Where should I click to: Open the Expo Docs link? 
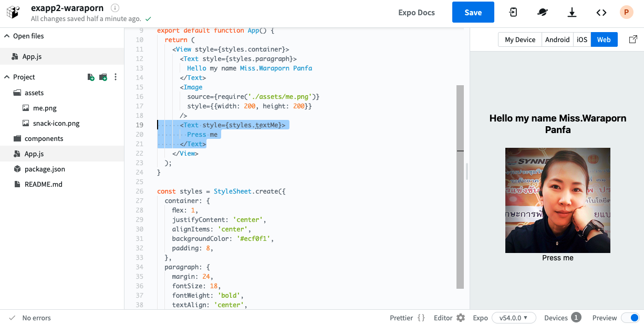(417, 13)
